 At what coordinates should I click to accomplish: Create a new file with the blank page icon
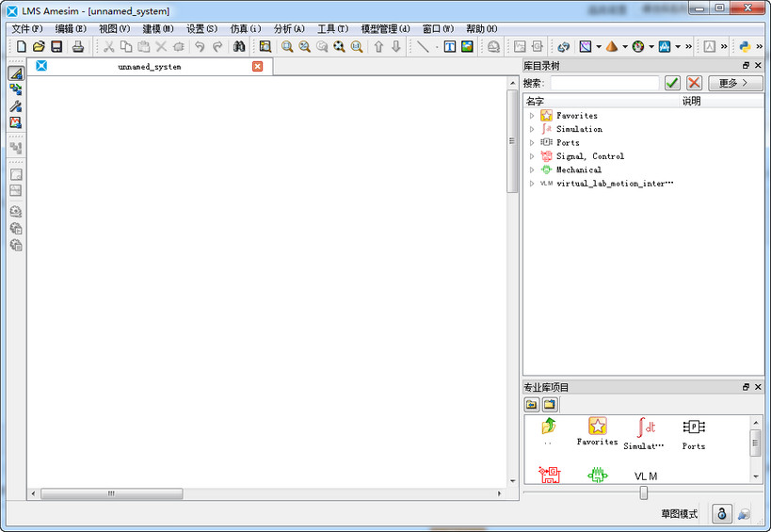pyautogui.click(x=21, y=47)
